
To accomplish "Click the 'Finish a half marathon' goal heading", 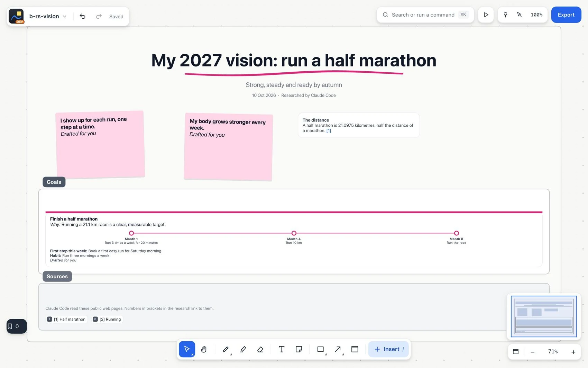I will pyautogui.click(x=74, y=219).
